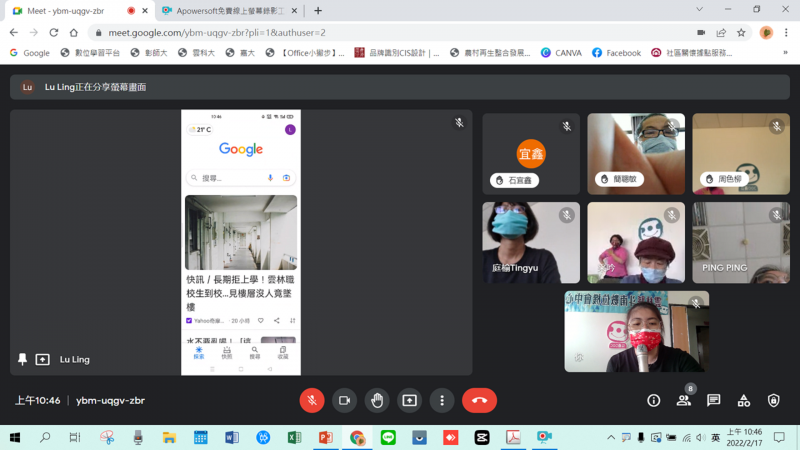Unmute the microphone in the Meet control bar
Image resolution: width=800 pixels, height=450 pixels.
pyautogui.click(x=312, y=401)
